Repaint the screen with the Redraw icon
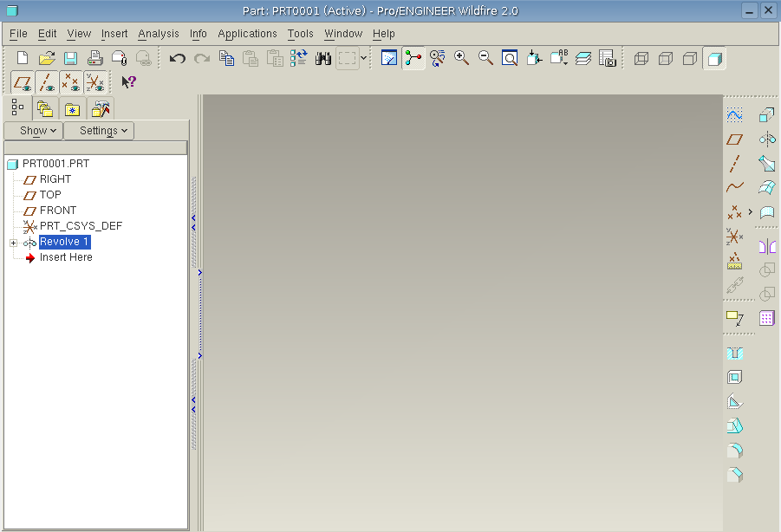781x532 pixels. 388,58
